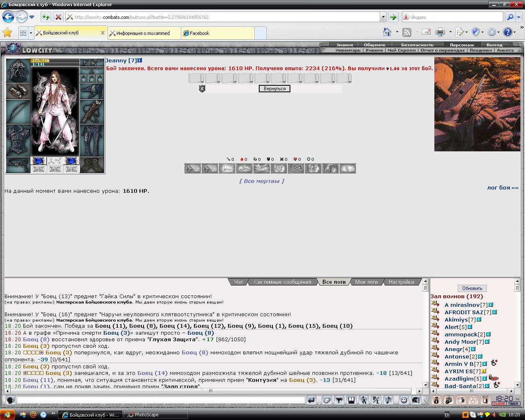Click the browser Stop icon

coord(58,17)
